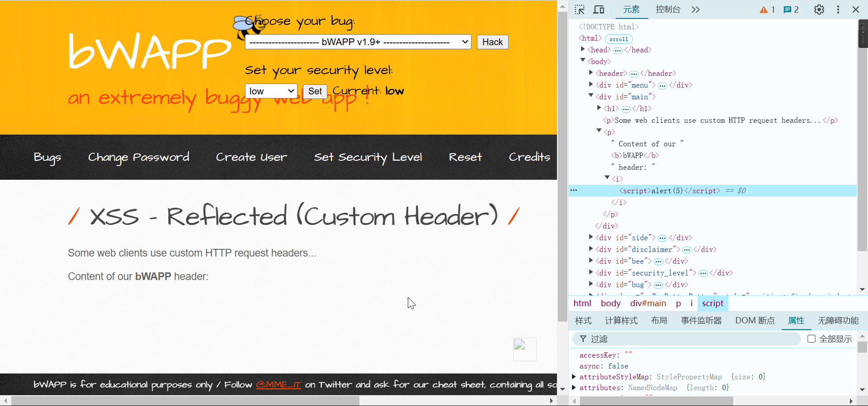Switch to the 事件监听器 tab
The width and height of the screenshot is (868, 406).
pos(701,321)
